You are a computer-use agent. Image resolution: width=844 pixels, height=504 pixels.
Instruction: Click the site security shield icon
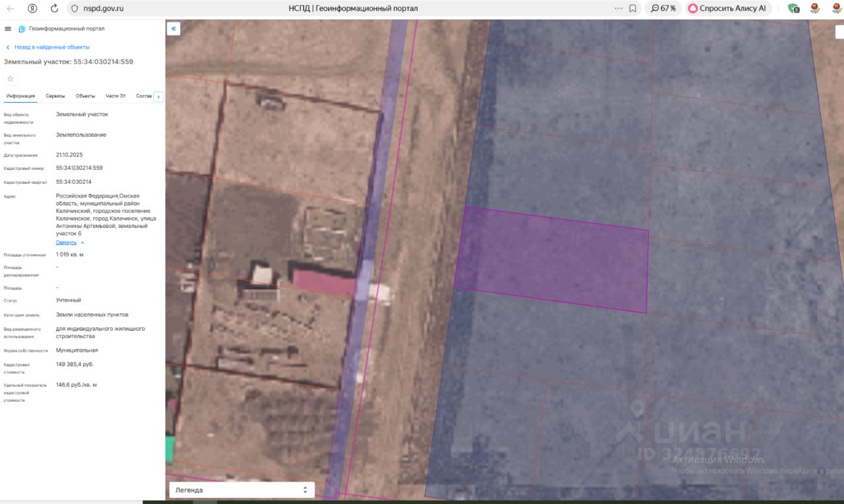[75, 9]
